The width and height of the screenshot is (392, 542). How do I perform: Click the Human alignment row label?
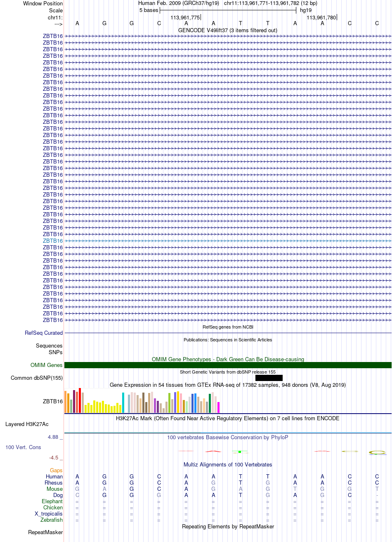pyautogui.click(x=54, y=476)
